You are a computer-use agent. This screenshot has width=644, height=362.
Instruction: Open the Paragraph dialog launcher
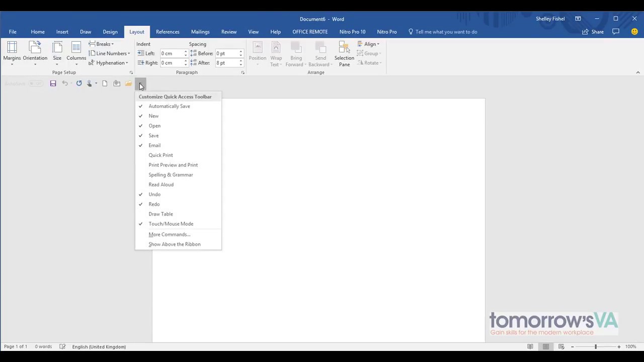point(243,72)
